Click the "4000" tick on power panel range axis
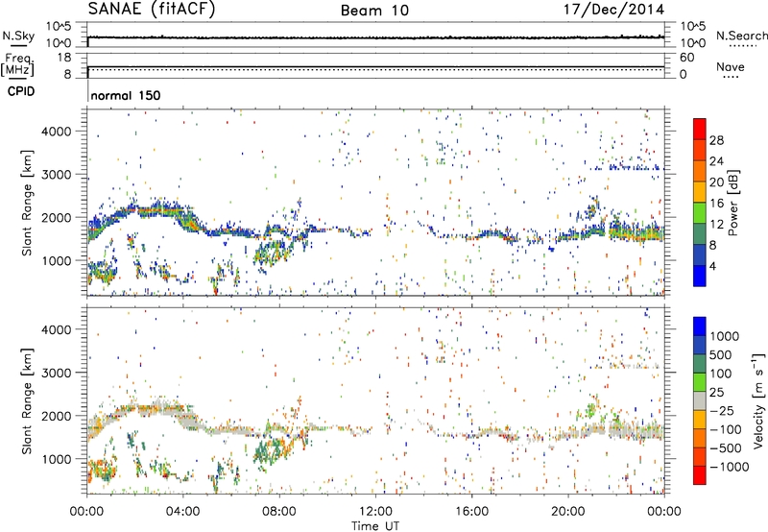Screen dimensions: 768x532 coord(56,132)
